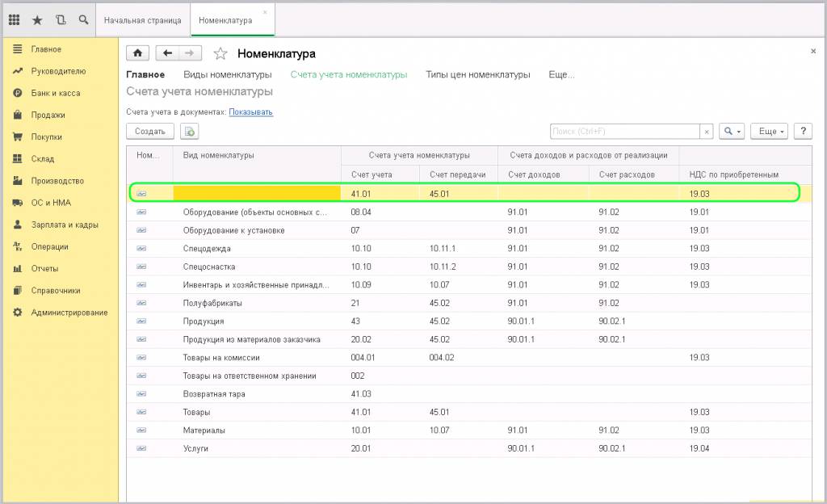
Task: Click the Показывать link
Action: [250, 111]
